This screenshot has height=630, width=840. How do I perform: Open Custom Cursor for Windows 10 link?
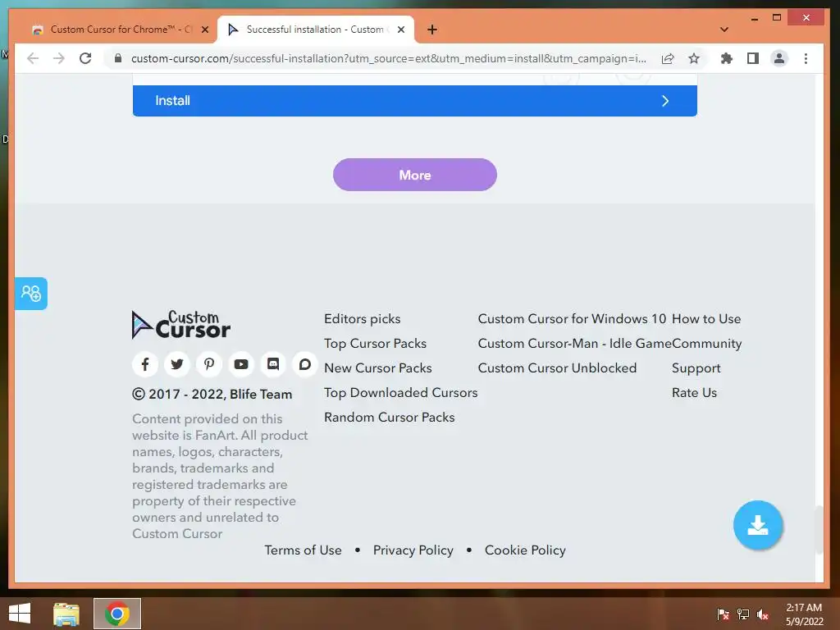coord(572,319)
